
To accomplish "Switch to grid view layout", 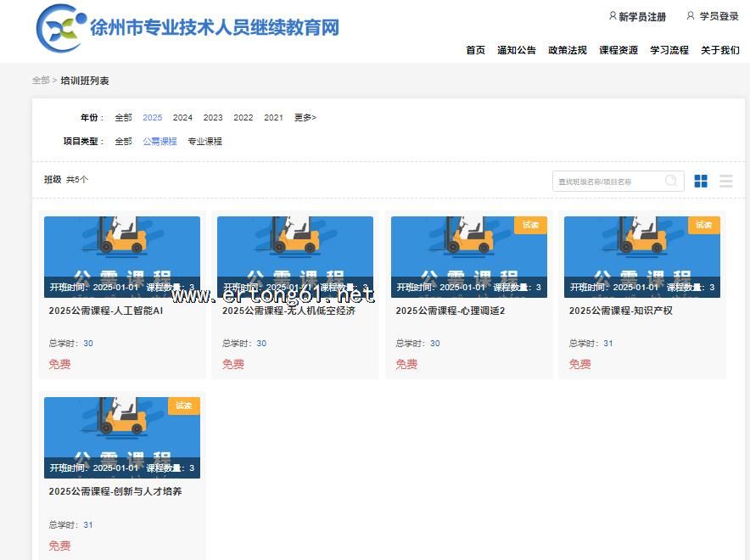I will pos(701,181).
